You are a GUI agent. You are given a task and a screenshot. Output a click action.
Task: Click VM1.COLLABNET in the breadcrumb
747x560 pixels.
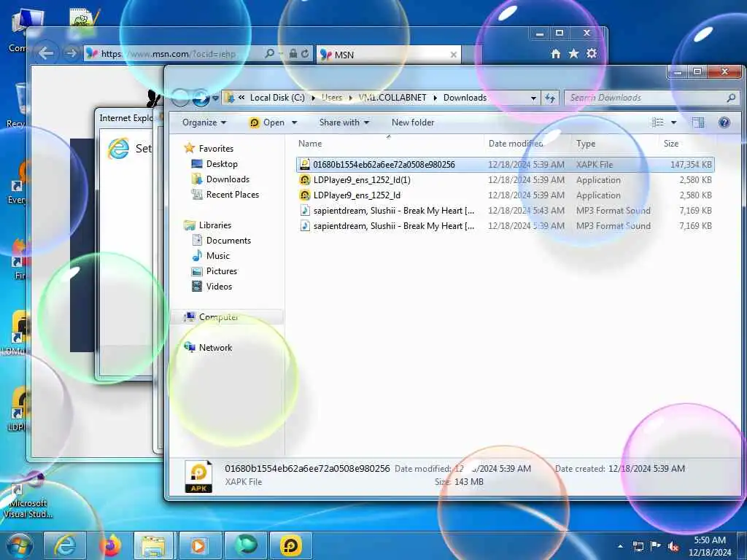[392, 98]
